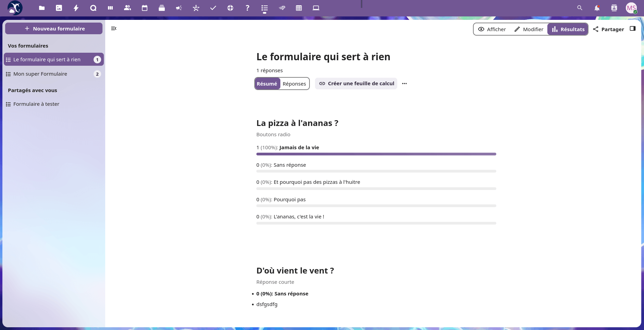Open the Contacts people icon in app bar
Viewport: 644px width, 330px height.
(127, 8)
